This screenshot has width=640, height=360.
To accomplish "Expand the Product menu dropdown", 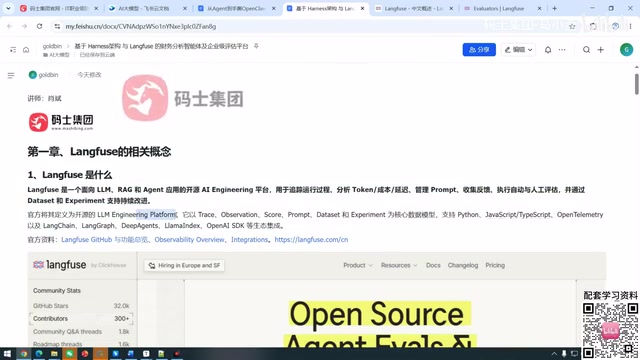I will 358,265.
